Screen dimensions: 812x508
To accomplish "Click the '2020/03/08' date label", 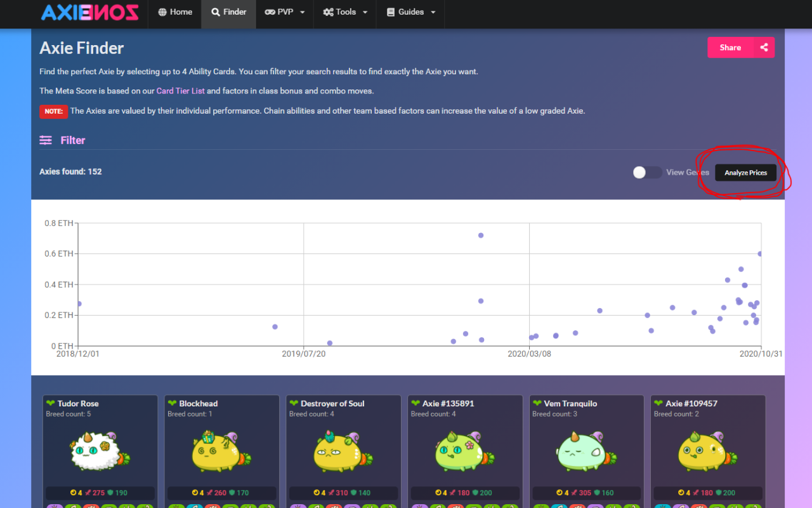I will pyautogui.click(x=530, y=354).
